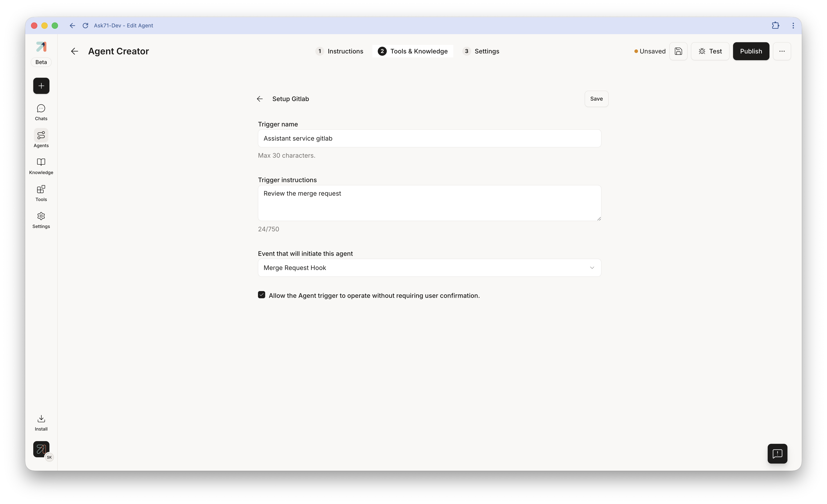This screenshot has width=827, height=504.
Task: Open the user profile avatar
Action: (x=41, y=449)
